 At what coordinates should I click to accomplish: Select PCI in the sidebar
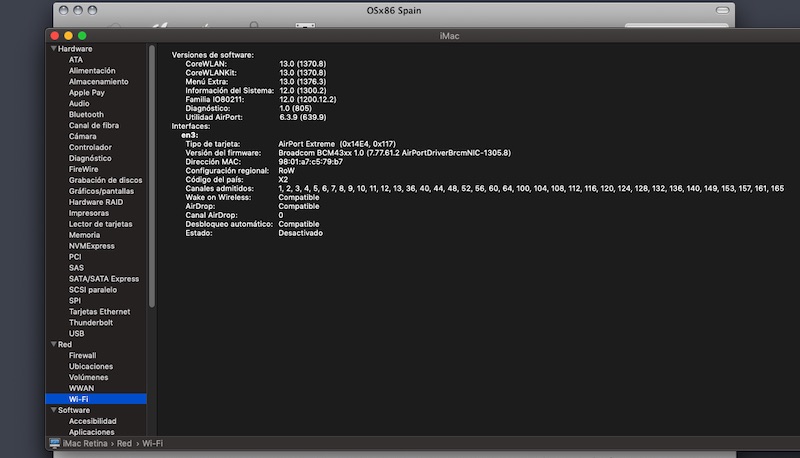[75, 257]
